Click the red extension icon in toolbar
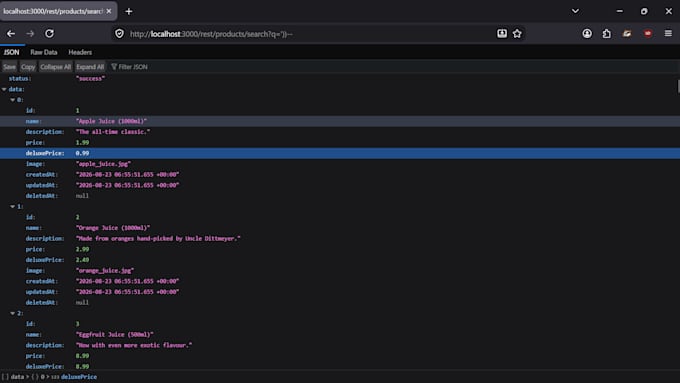This screenshot has height=383, width=680. point(648,33)
